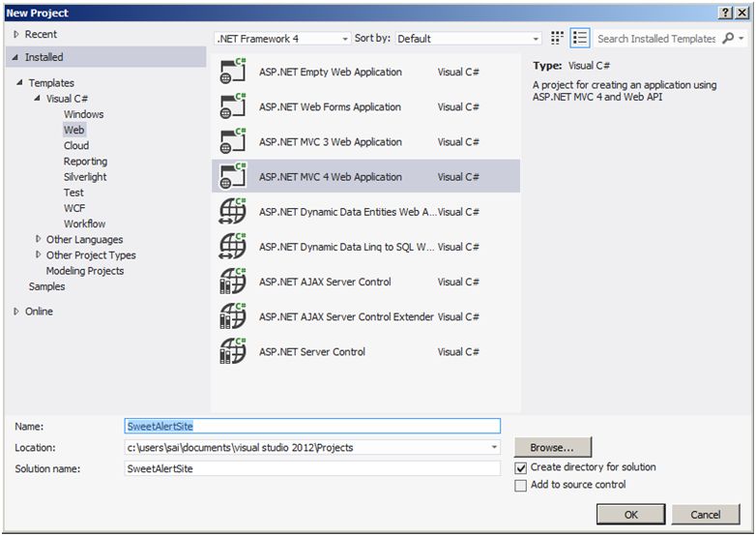Select ASP.NET MVC 4 Web Application text

click(x=331, y=177)
